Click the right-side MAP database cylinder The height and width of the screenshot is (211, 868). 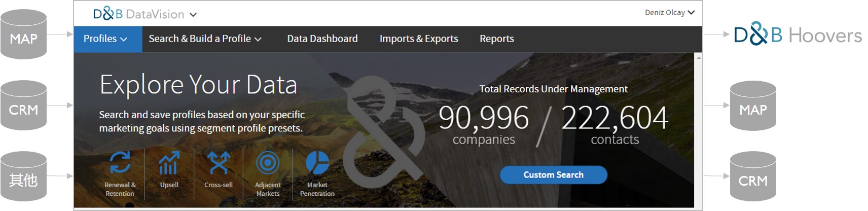(x=753, y=105)
